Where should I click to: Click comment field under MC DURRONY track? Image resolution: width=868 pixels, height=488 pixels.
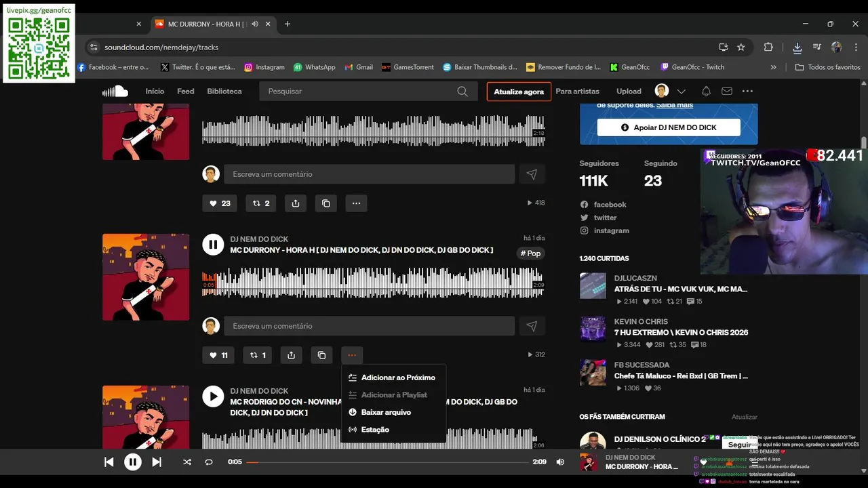point(370,326)
